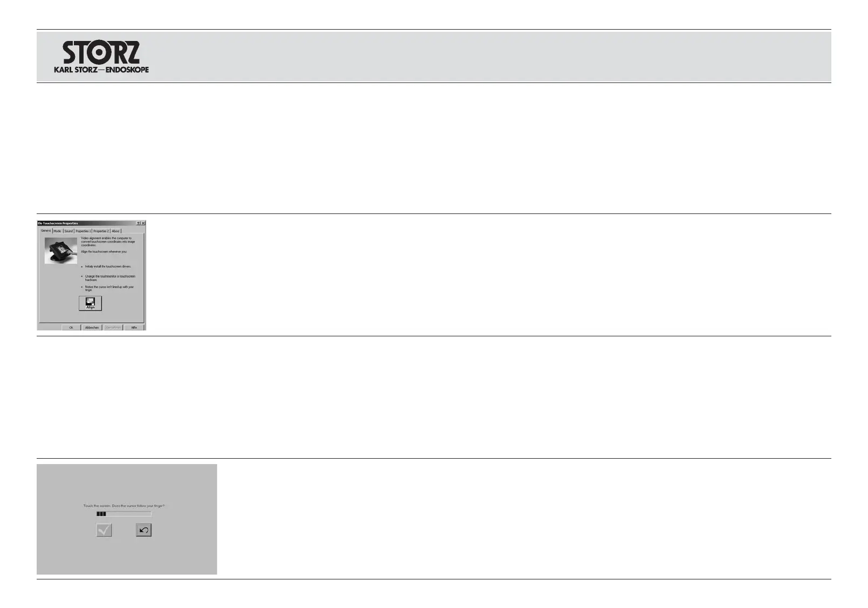Click the Karl Storz Endoskope logo
868x608 pixels.
[101, 57]
